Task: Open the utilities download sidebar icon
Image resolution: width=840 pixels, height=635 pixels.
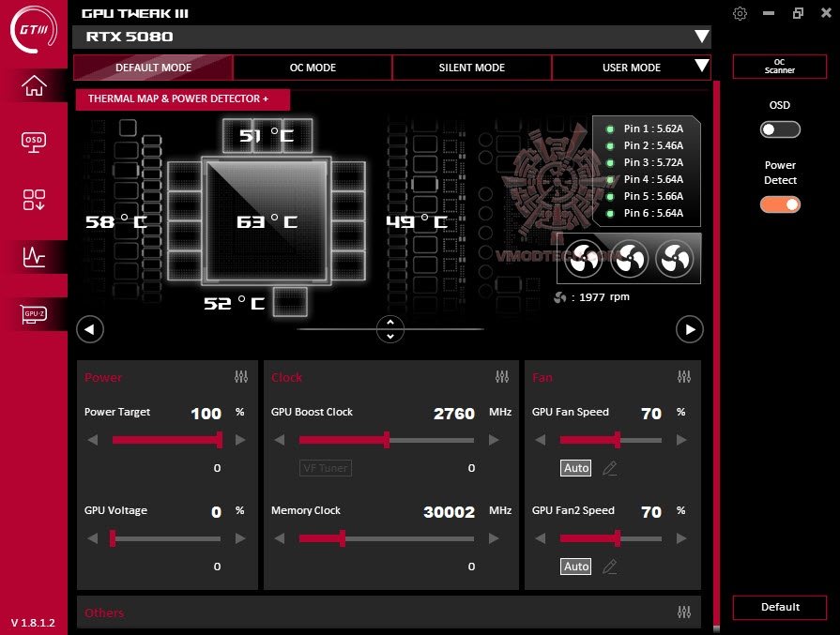Action: tap(34, 200)
